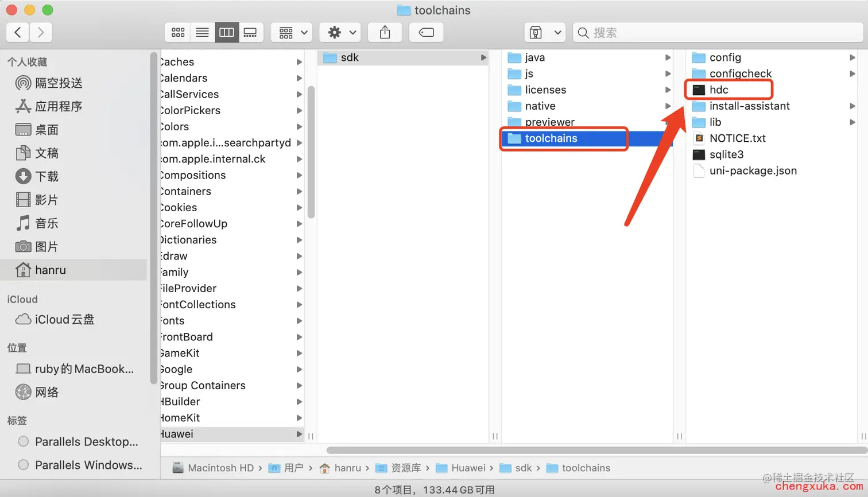868x497 pixels.
Task: Select the toolchains folder
Action: tap(587, 138)
